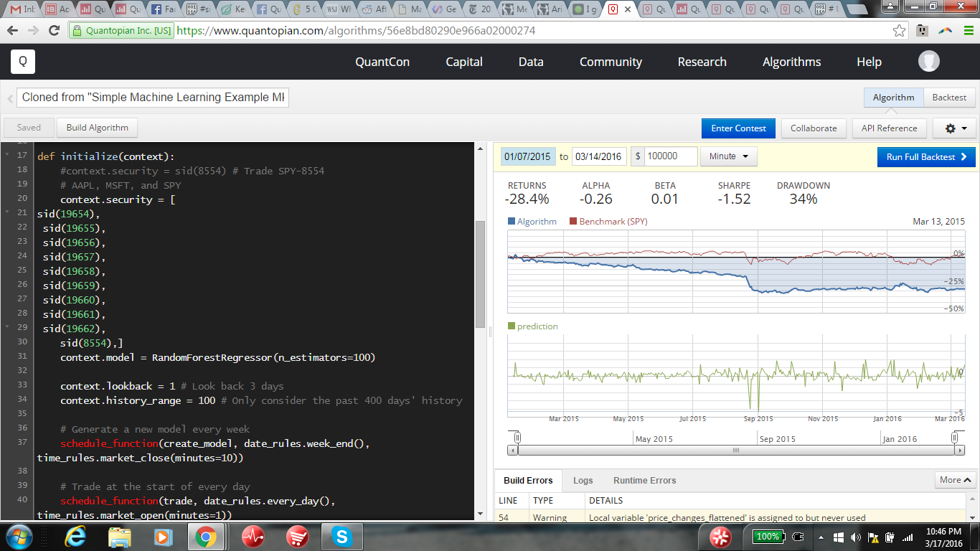The image size is (980, 551).
Task: Toggle the Benchmark (SPY) legend series
Action: pos(608,222)
